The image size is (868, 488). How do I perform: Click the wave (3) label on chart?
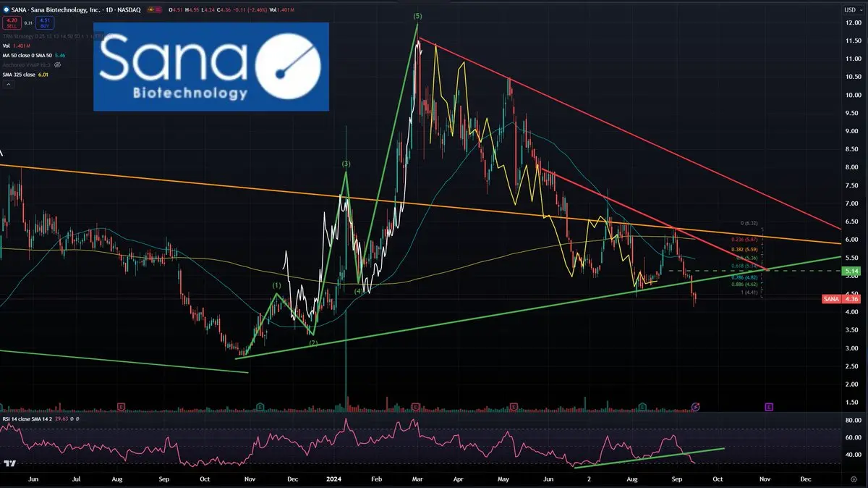(x=346, y=164)
